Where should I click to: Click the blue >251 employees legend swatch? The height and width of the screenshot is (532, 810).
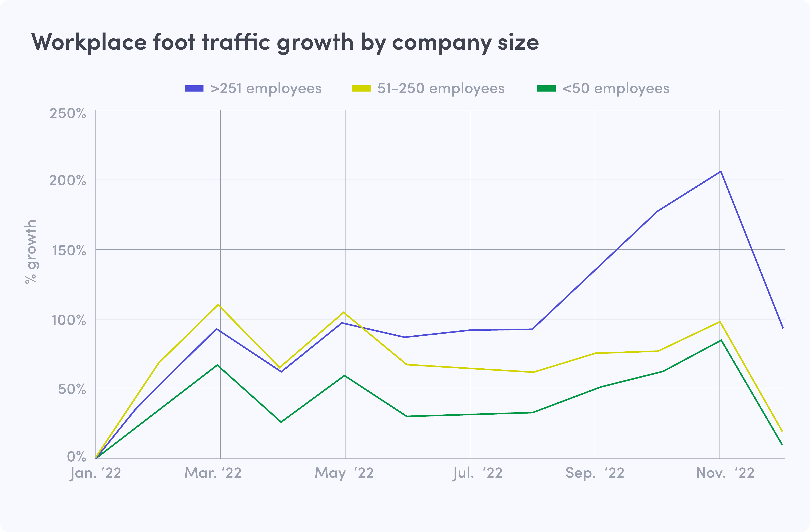194,88
